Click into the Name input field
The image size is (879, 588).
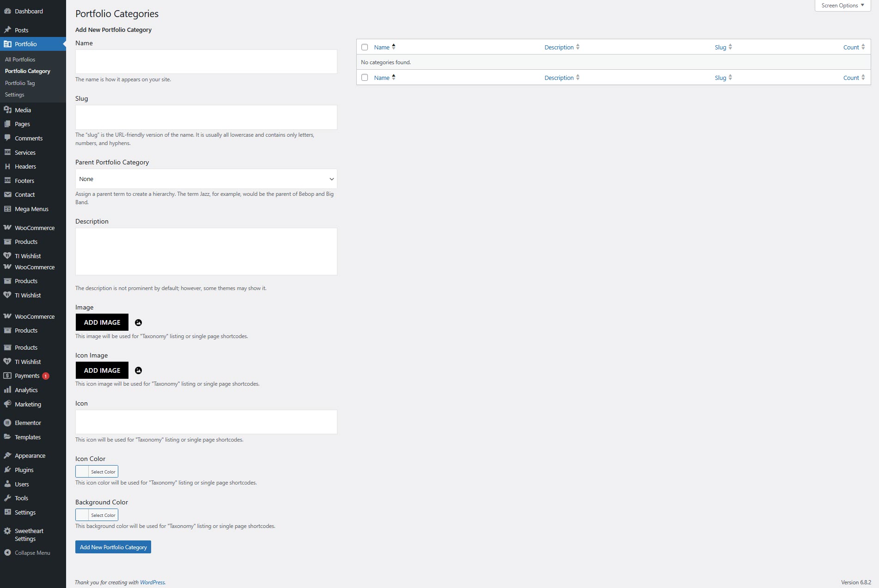(206, 61)
